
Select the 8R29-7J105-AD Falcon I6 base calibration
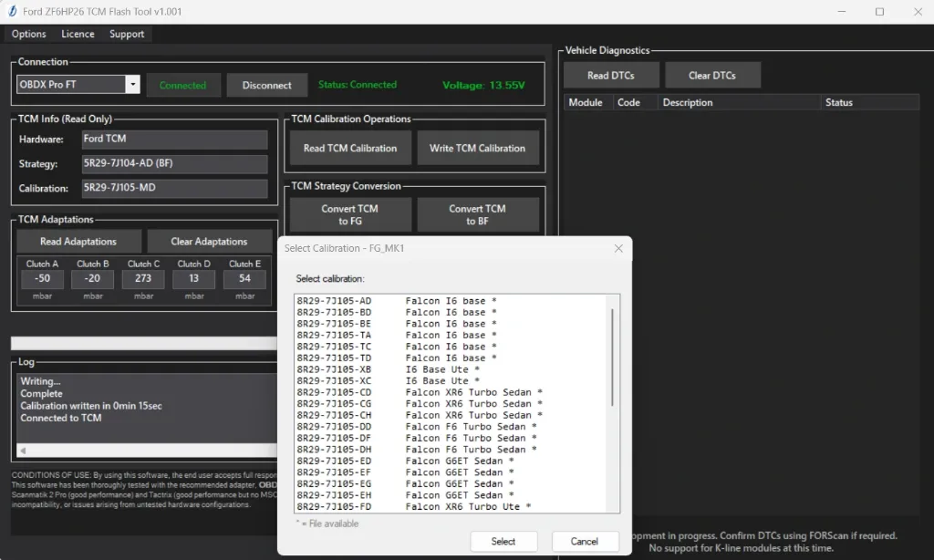[410, 300]
